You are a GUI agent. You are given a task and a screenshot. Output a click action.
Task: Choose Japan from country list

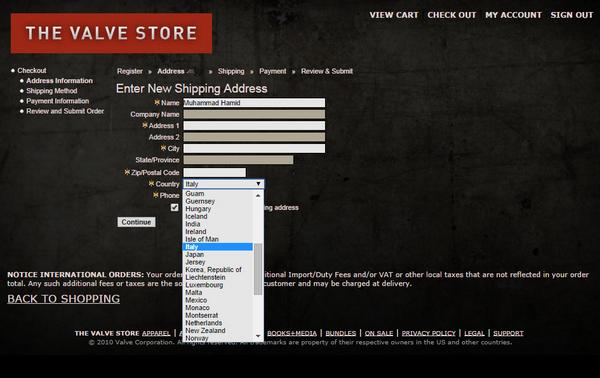[x=218, y=254]
